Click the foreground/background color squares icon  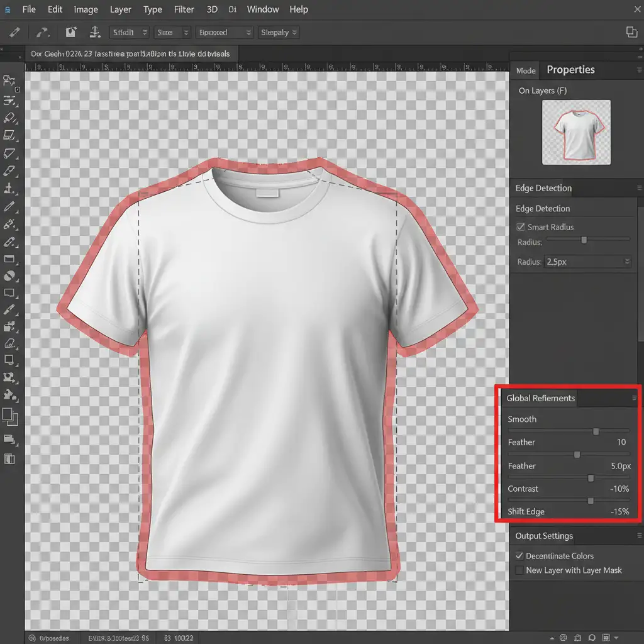point(9,416)
